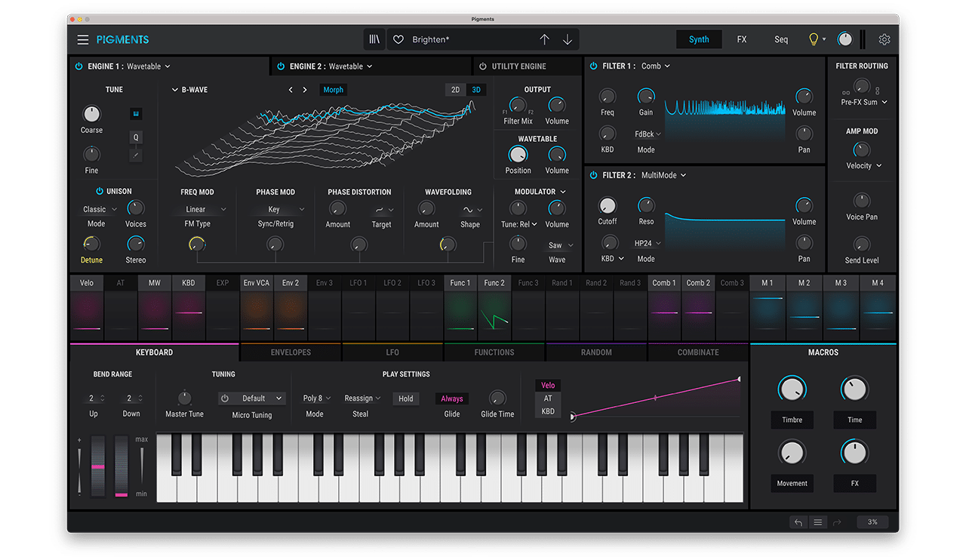Image resolution: width=966 pixels, height=560 pixels.
Task: Open Filter 1 Comb type dropdown
Action: 656,66
